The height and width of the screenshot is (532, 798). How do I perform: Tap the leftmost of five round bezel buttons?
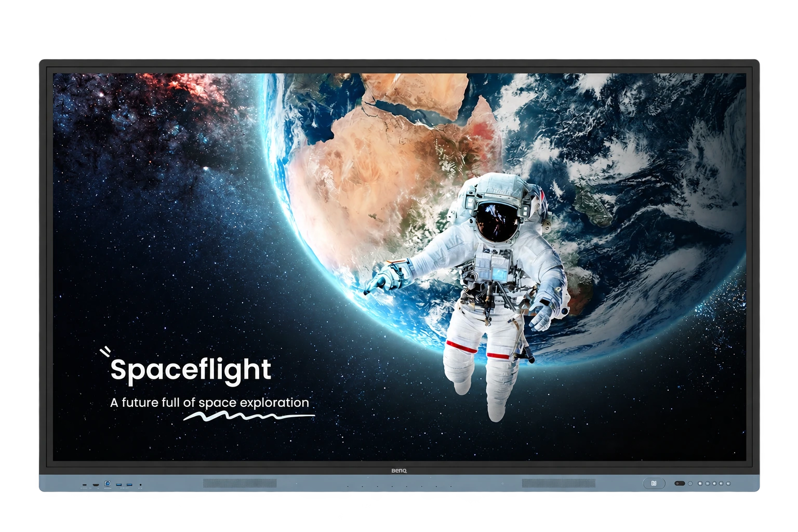coord(700,484)
